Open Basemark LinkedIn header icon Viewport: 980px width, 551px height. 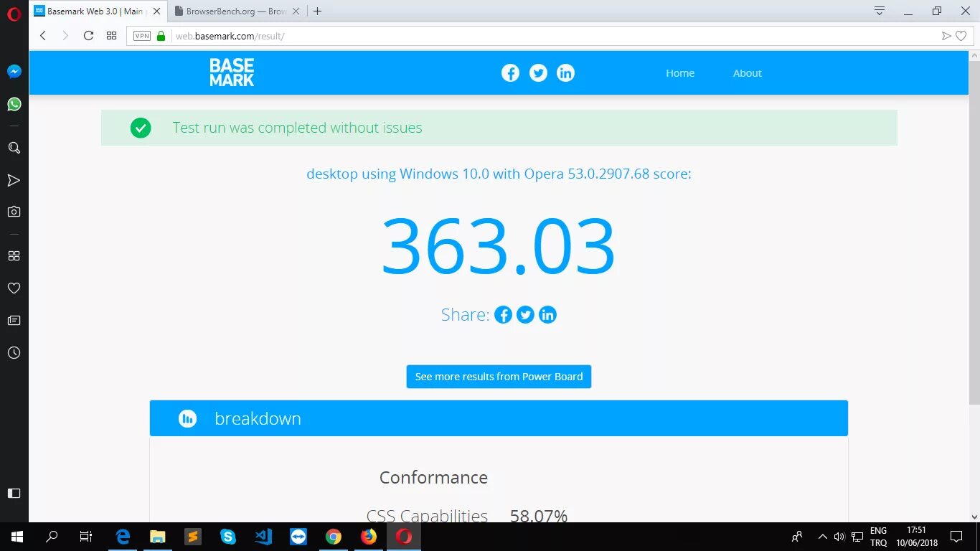tap(565, 73)
